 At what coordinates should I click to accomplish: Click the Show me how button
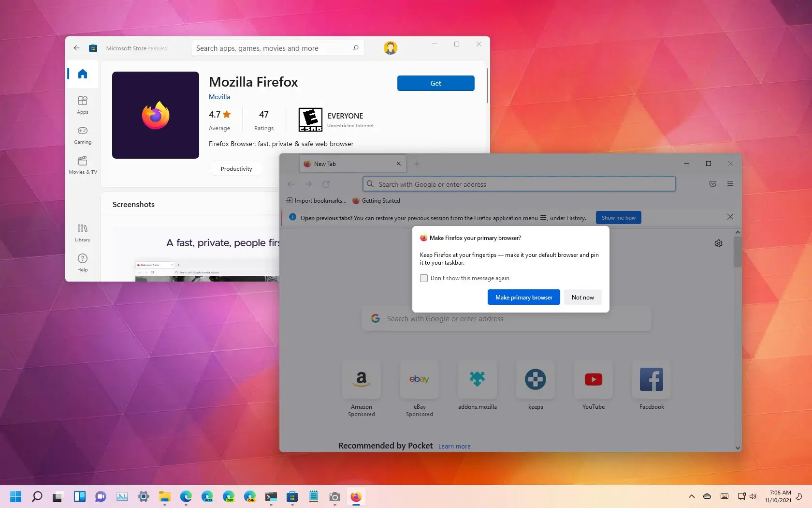coord(619,218)
